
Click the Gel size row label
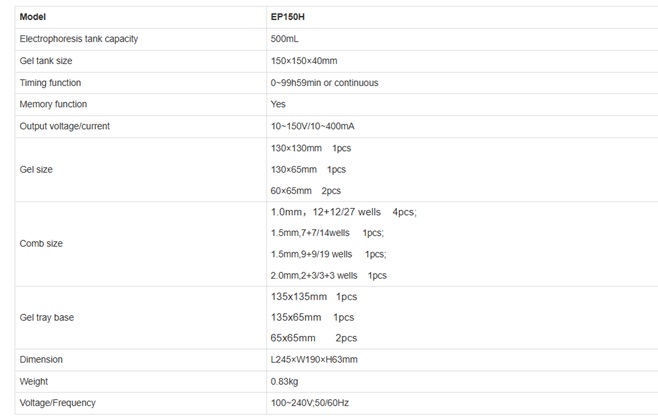(x=36, y=170)
